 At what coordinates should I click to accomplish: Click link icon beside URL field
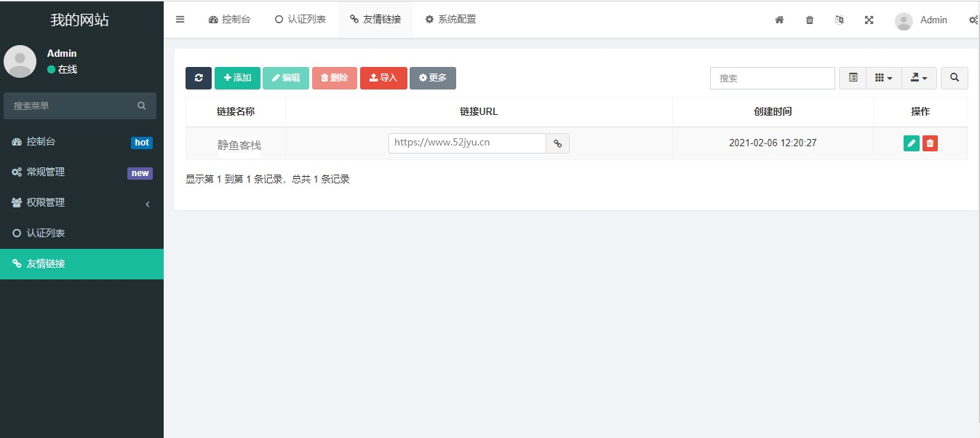click(558, 143)
